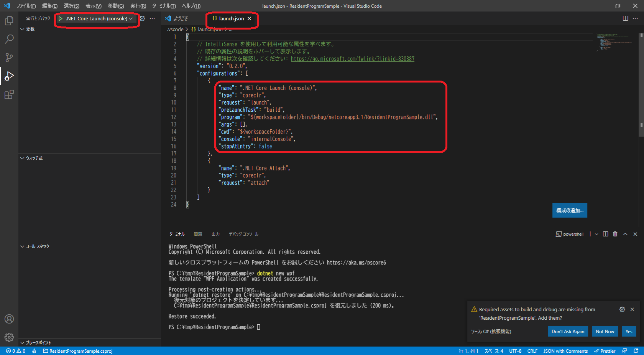Change indentation via スペース: 4
Image resolution: width=644 pixels, height=355 pixels.
[494, 351]
